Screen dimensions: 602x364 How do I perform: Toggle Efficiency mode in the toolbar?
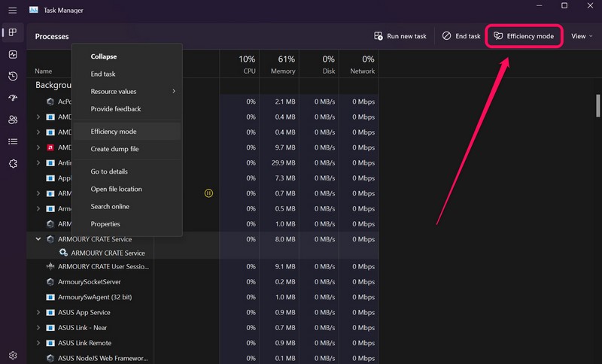coord(524,36)
